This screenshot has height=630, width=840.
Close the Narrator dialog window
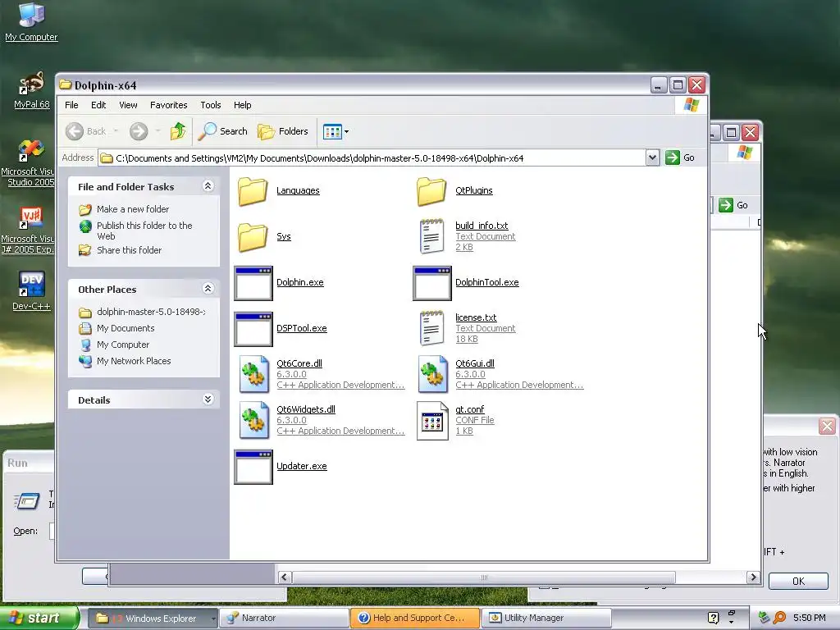pos(827,427)
